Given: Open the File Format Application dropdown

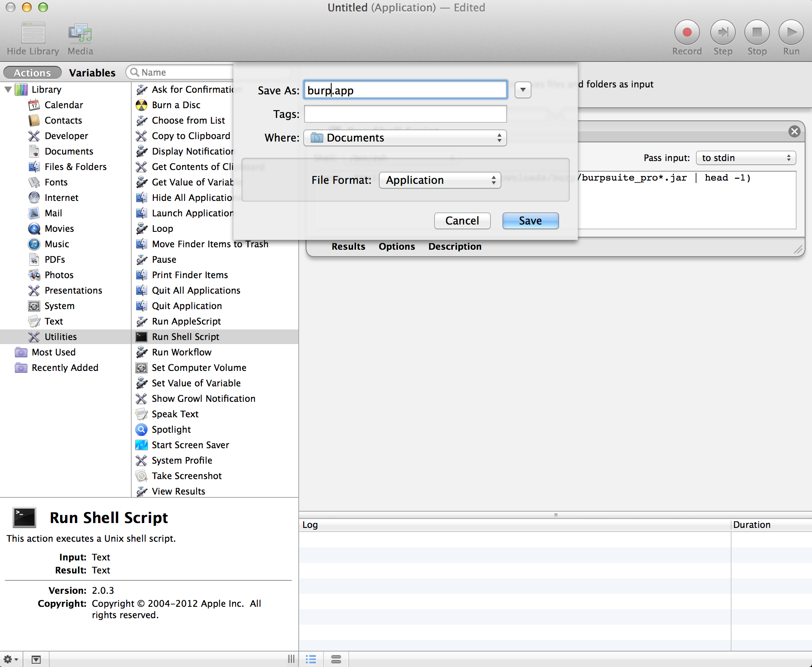Looking at the screenshot, I should coord(440,180).
